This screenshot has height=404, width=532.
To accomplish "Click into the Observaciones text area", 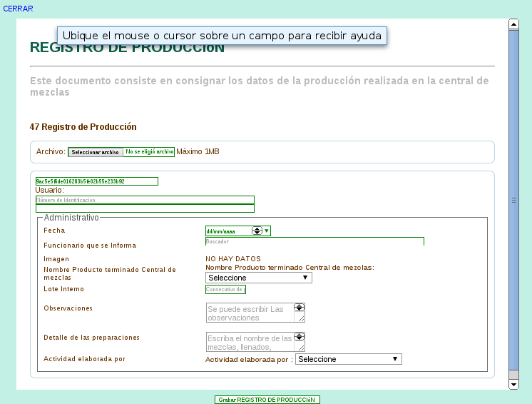I will 250,313.
